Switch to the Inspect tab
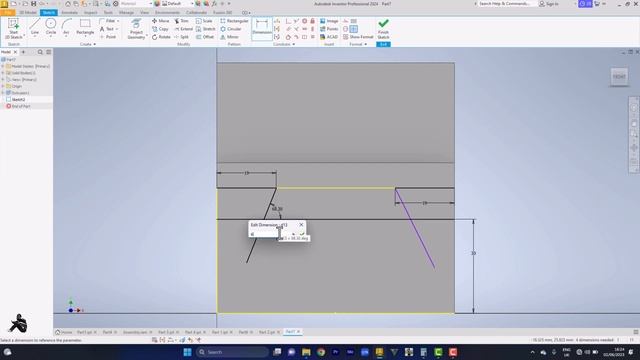 coord(91,13)
